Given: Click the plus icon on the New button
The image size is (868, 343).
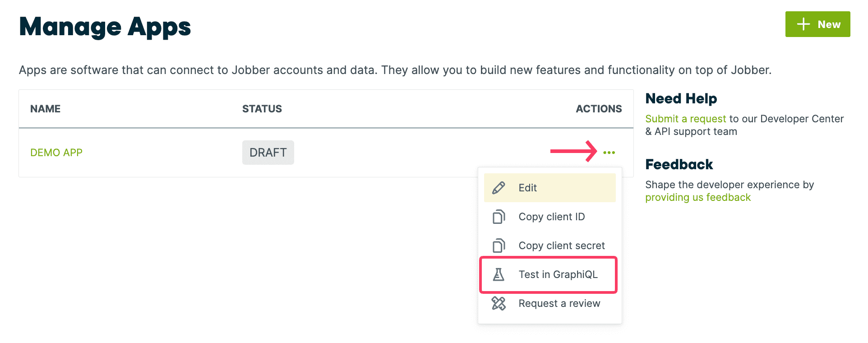Looking at the screenshot, I should [x=803, y=24].
